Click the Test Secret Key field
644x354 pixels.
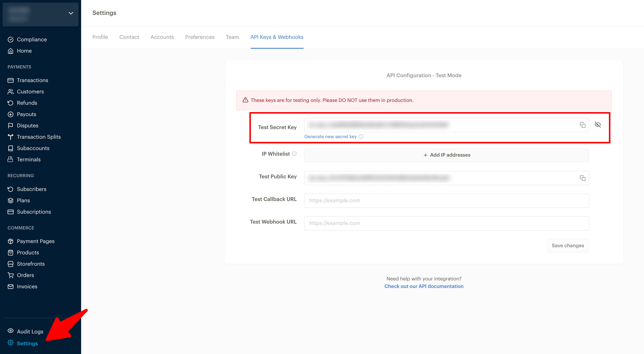(x=446, y=125)
